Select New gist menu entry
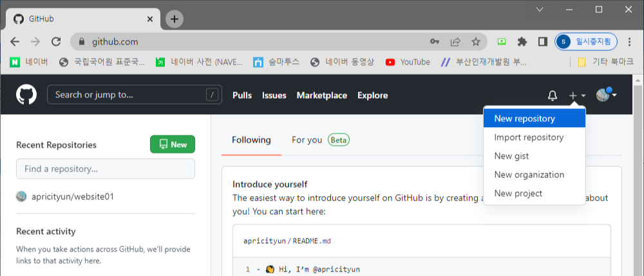Viewport: 644px width, 276px height. [535, 156]
